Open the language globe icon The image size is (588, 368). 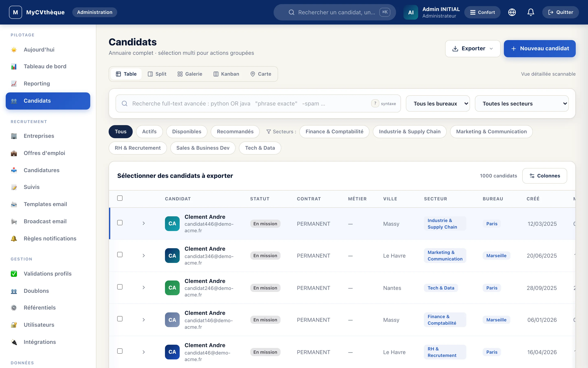coord(512,12)
